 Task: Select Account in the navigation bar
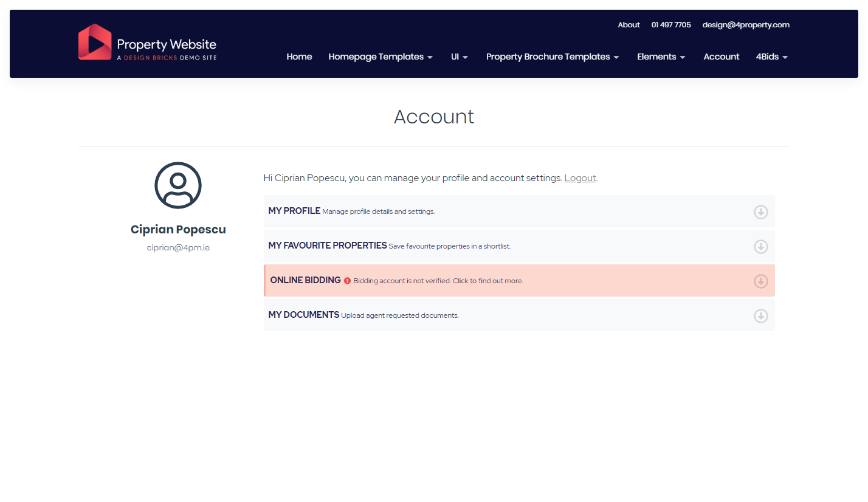click(x=721, y=57)
